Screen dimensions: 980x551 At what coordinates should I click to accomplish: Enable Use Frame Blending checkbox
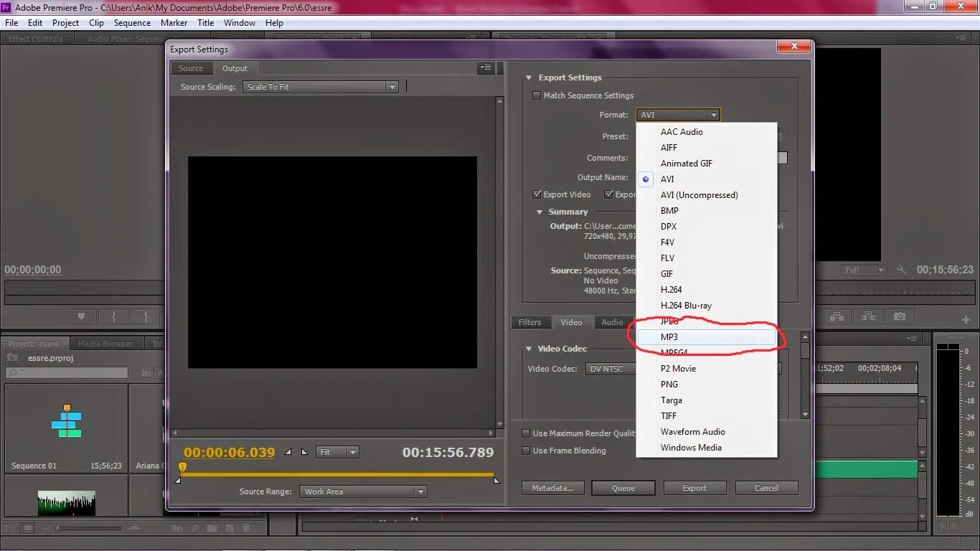click(526, 451)
